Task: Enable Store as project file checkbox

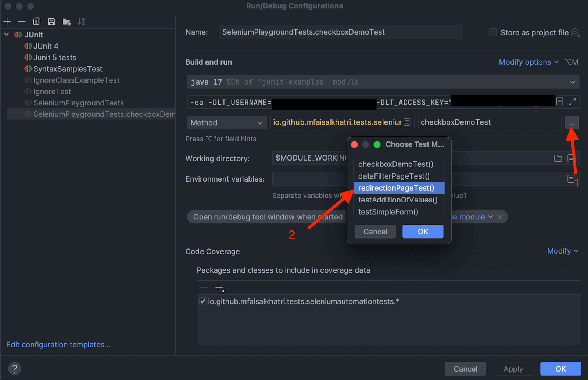Action: click(x=493, y=32)
